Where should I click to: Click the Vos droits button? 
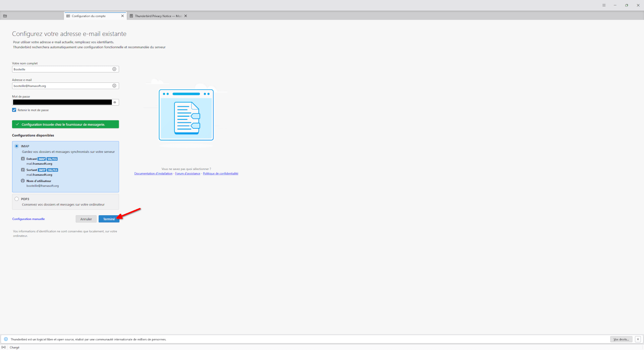click(621, 339)
